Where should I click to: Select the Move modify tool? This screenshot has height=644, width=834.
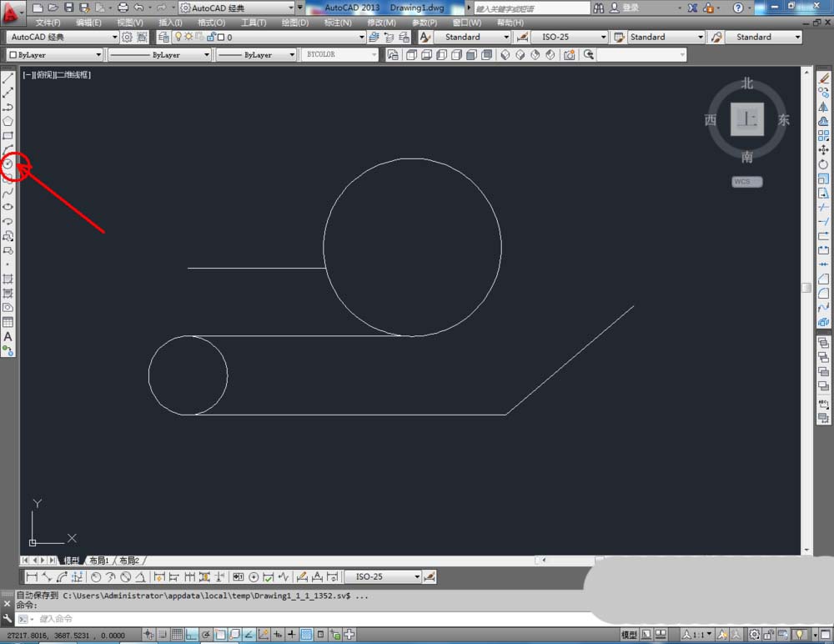point(823,149)
